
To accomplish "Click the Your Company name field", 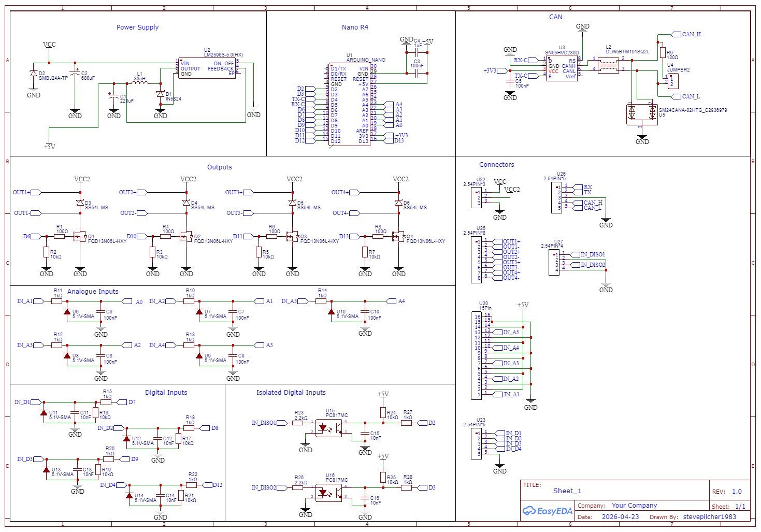I will [634, 506].
